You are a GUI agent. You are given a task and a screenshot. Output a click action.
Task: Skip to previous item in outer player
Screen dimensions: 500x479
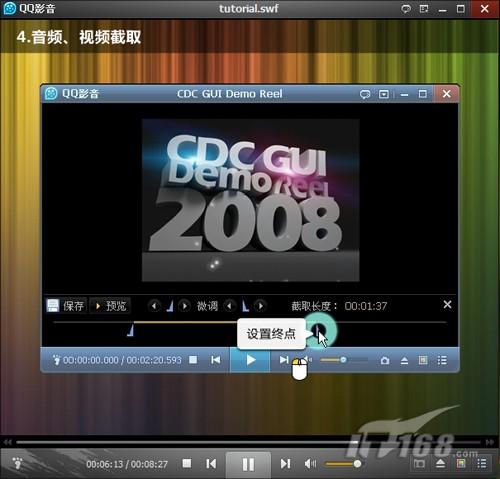pos(211,463)
